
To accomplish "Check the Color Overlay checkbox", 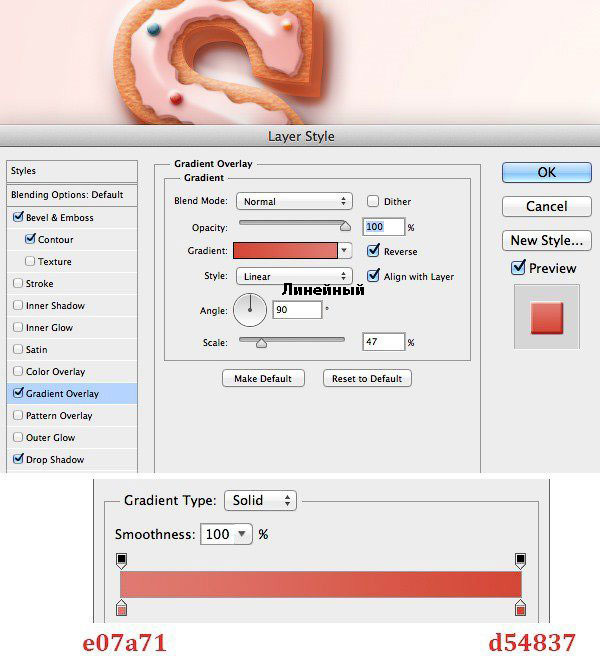I will tap(18, 371).
